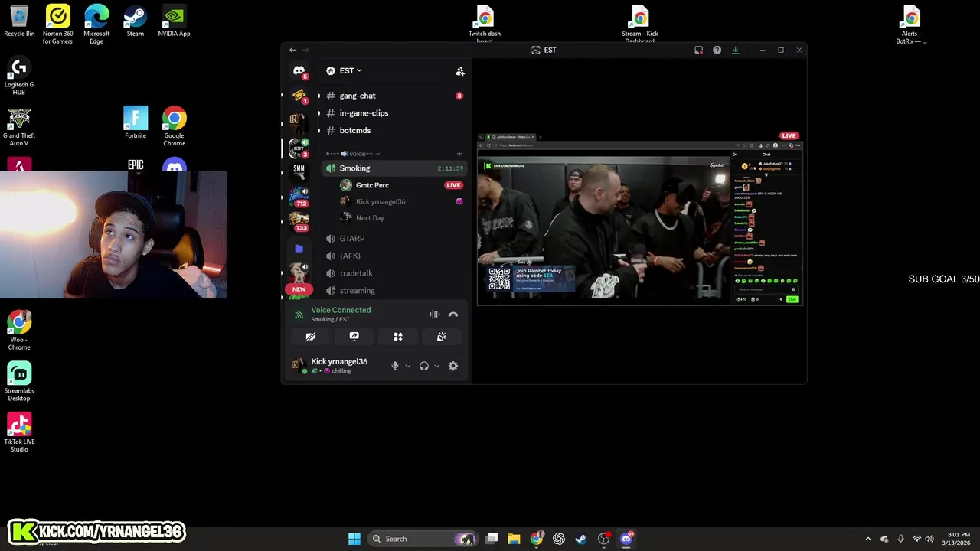Show hidden system tray icons
The image size is (980, 551).
pos(867,539)
